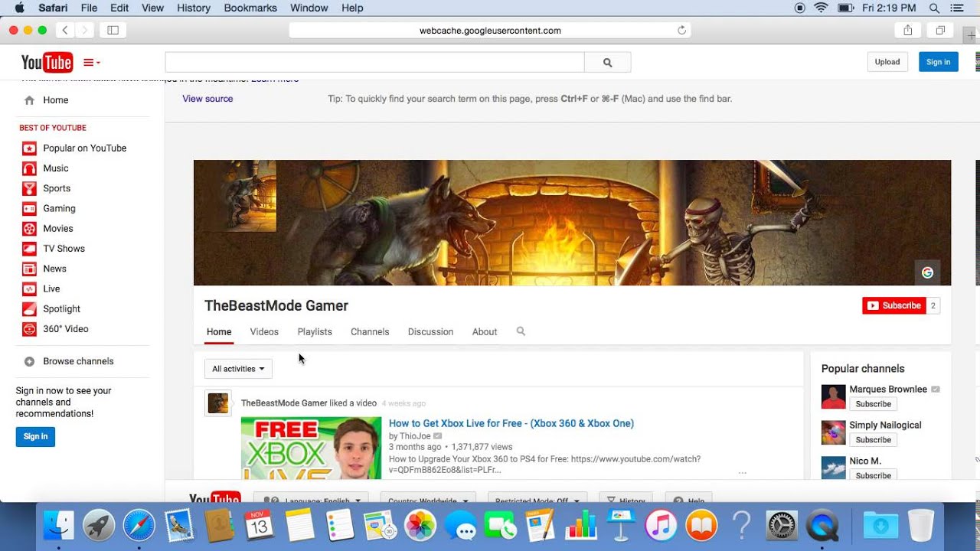
Task: Click the subscriber count '2' badge
Action: (933, 306)
